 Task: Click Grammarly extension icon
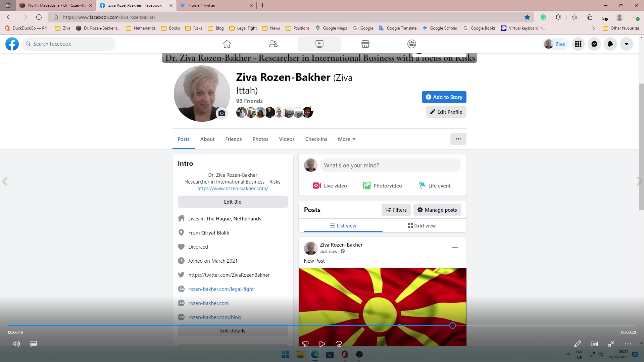point(543,17)
